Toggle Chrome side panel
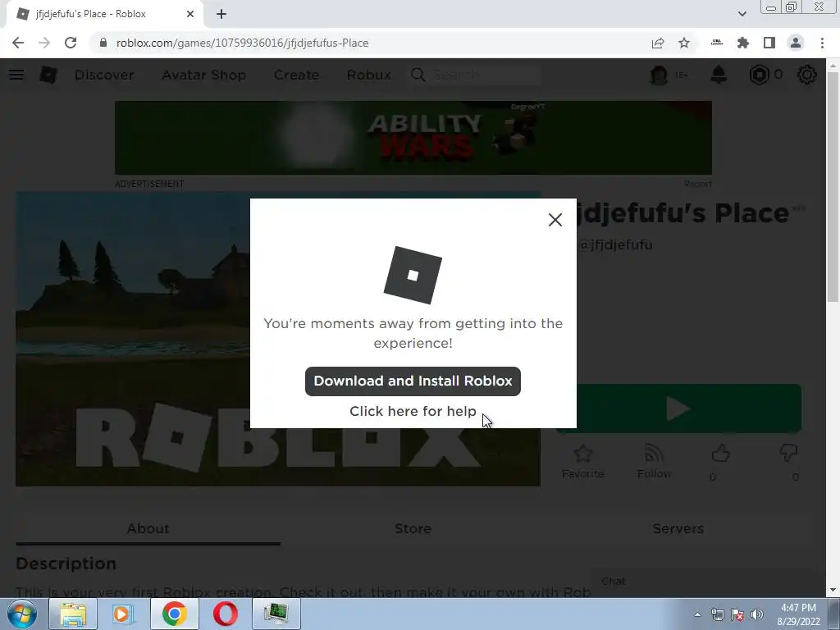 pyautogui.click(x=769, y=43)
